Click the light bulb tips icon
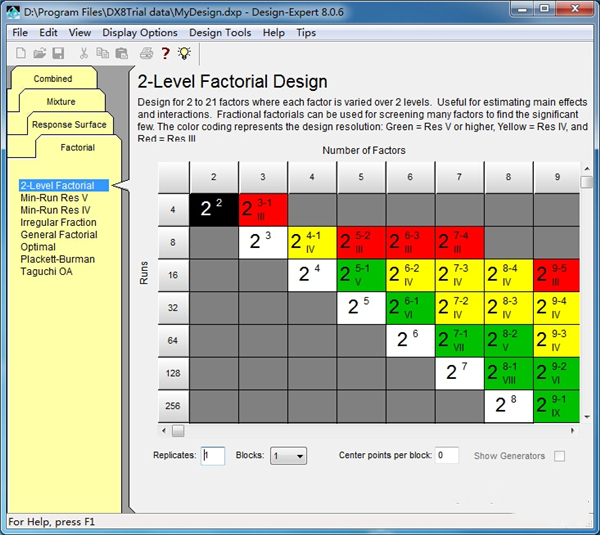 coord(184,53)
